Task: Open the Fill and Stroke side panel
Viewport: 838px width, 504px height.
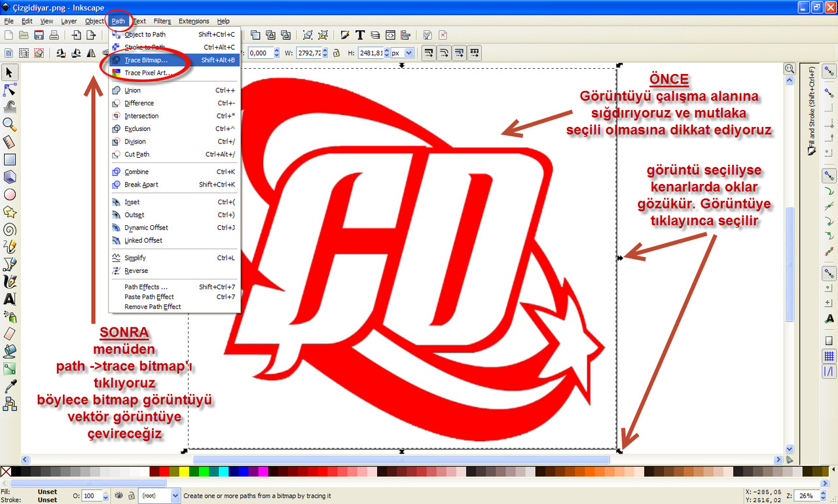Action: click(x=812, y=111)
